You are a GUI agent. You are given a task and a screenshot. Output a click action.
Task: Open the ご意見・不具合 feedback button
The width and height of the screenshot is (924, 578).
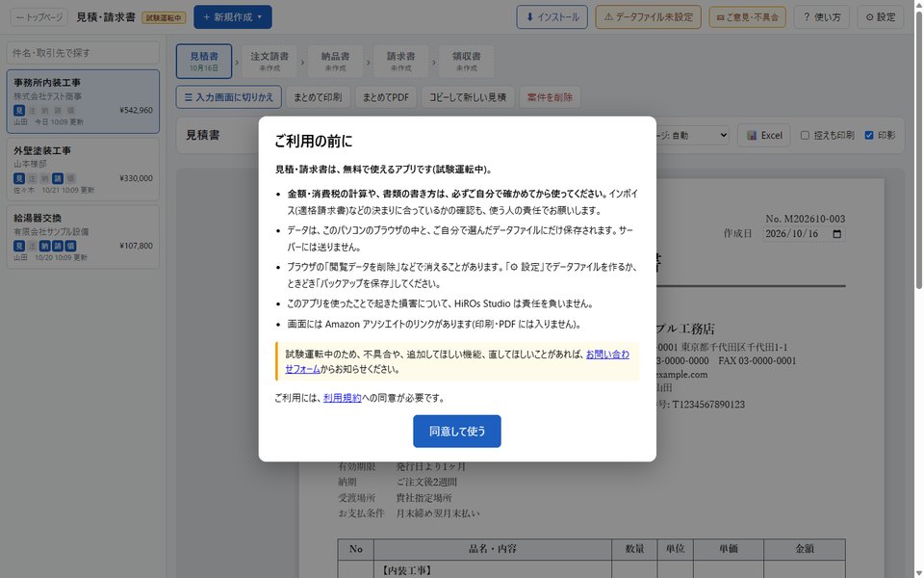coord(747,17)
